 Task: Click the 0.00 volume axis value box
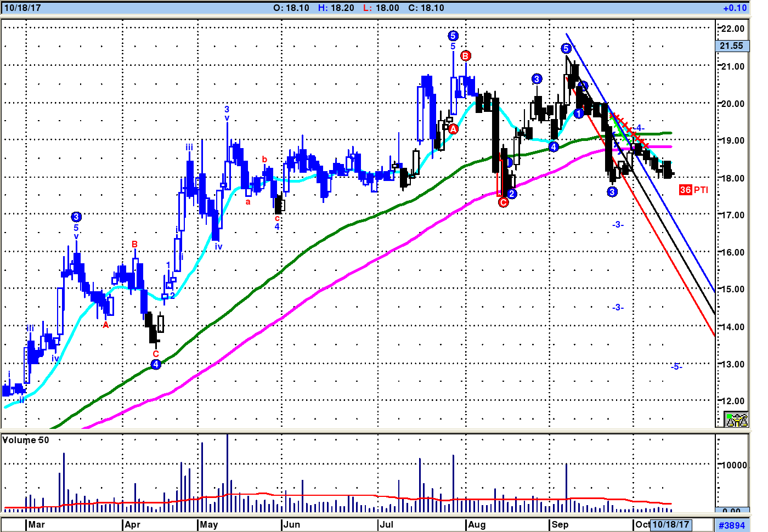pos(732,511)
